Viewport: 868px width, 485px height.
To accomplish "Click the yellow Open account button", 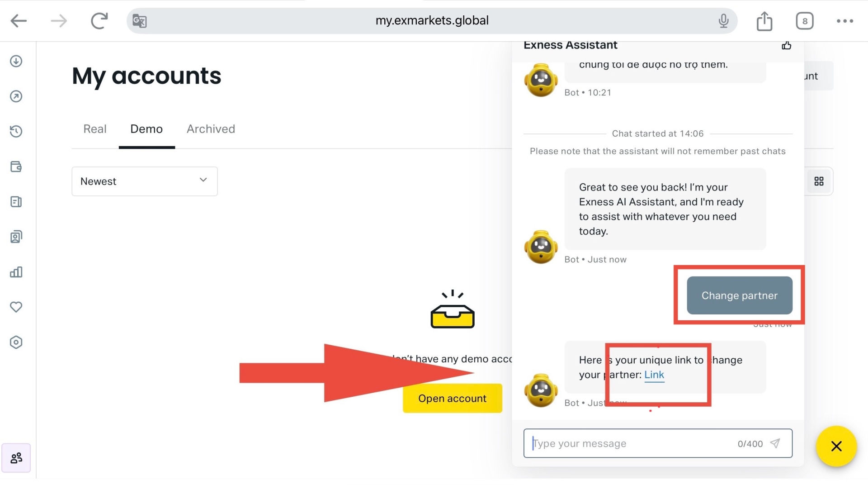I will pyautogui.click(x=452, y=398).
